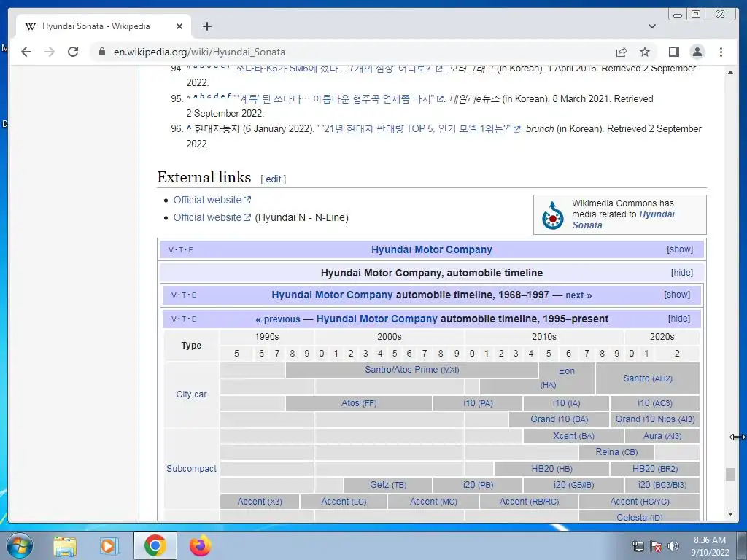Screen dimensions: 747x560
Task: Open i10 (IA) link
Action: coord(566,402)
